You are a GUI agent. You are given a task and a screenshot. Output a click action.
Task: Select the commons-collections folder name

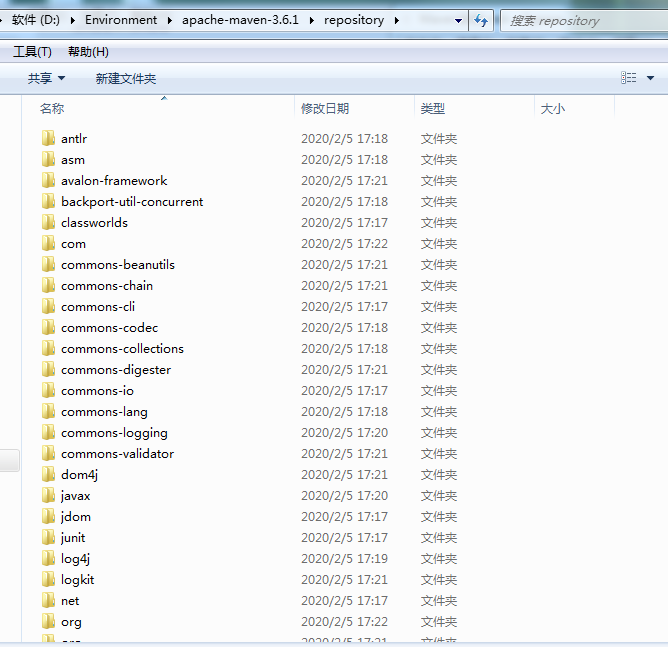coord(122,349)
